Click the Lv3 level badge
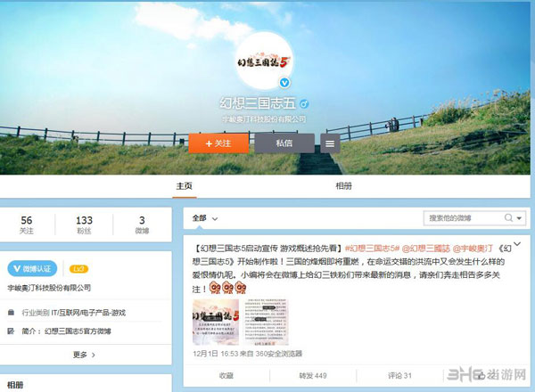Screen dimensions: 535x392 click(78, 267)
